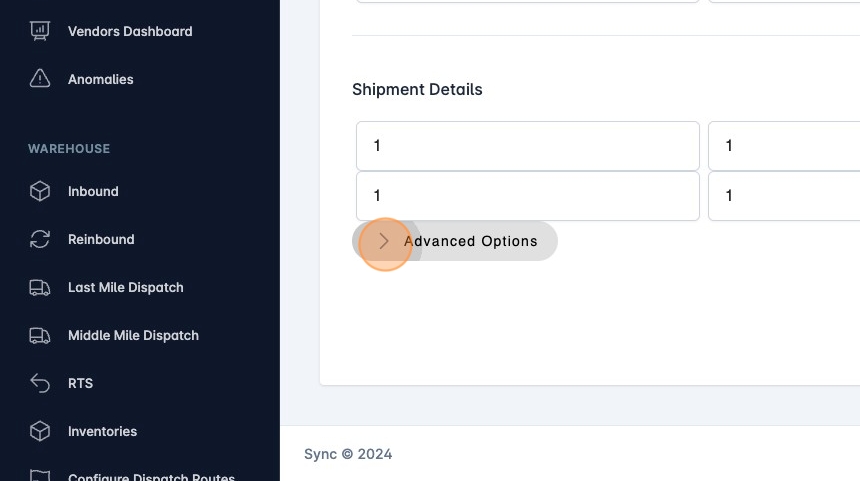Click the Inventories cube icon

[x=40, y=431]
